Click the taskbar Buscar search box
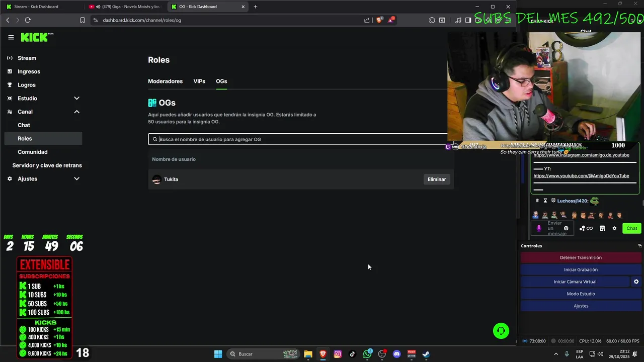 (x=263, y=354)
